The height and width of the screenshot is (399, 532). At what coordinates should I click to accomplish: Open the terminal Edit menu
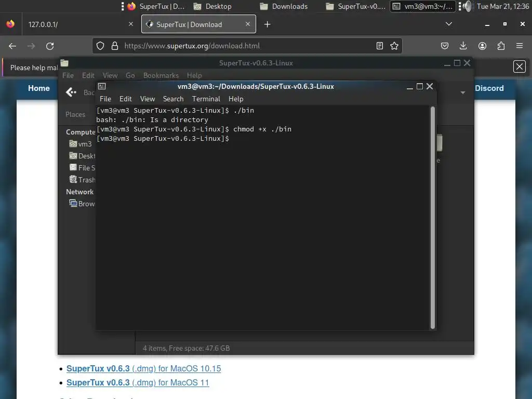coord(125,99)
